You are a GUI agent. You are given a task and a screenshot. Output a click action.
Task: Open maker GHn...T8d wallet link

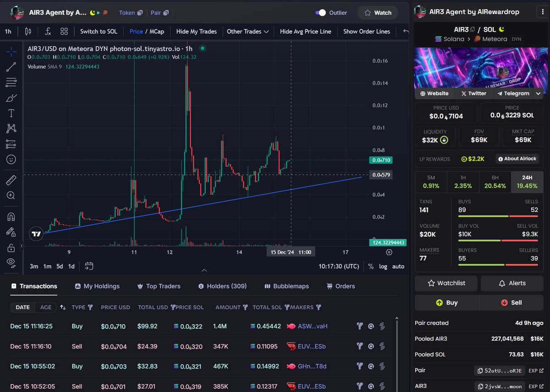pos(312,366)
